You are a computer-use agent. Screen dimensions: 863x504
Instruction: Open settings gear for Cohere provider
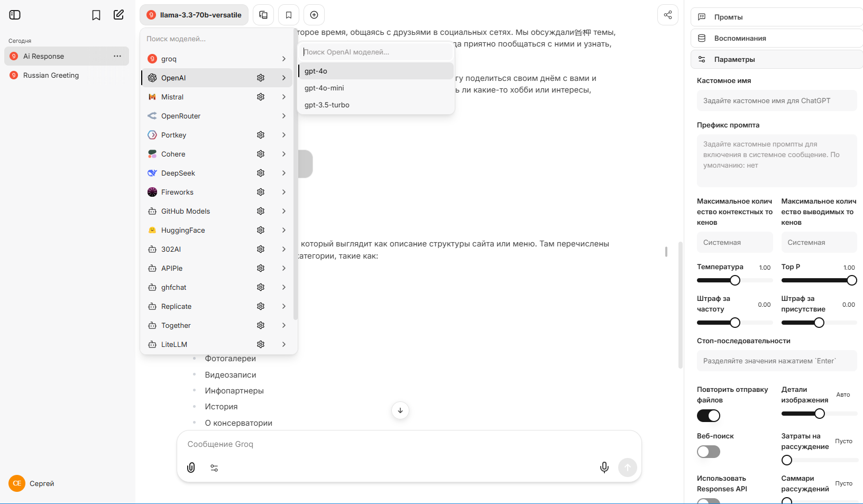261,154
